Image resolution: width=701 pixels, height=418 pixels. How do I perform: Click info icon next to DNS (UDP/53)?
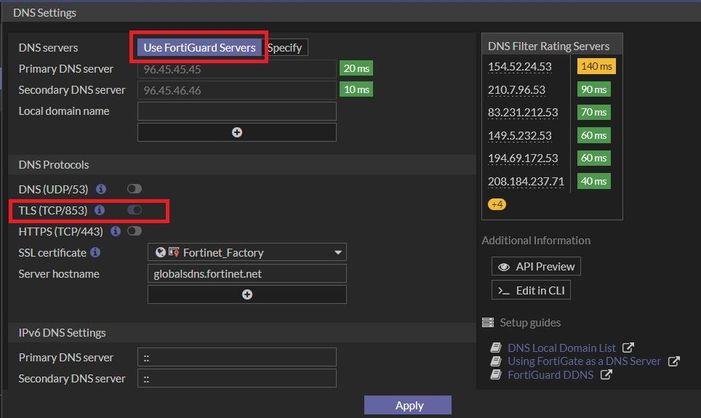(101, 189)
